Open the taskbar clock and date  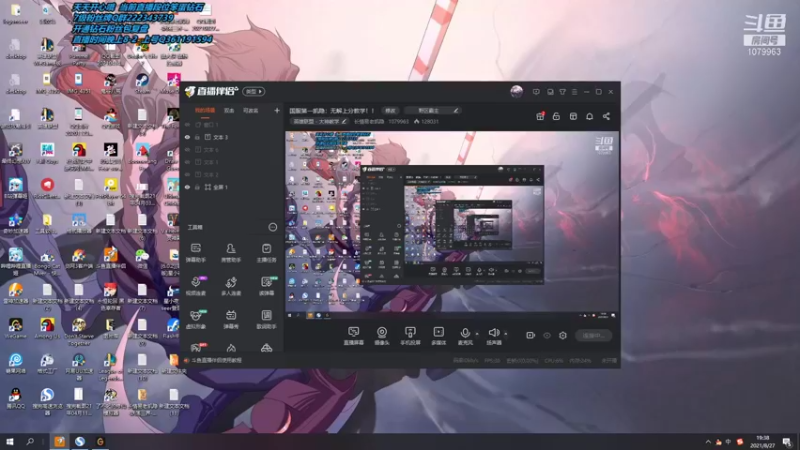click(763, 442)
